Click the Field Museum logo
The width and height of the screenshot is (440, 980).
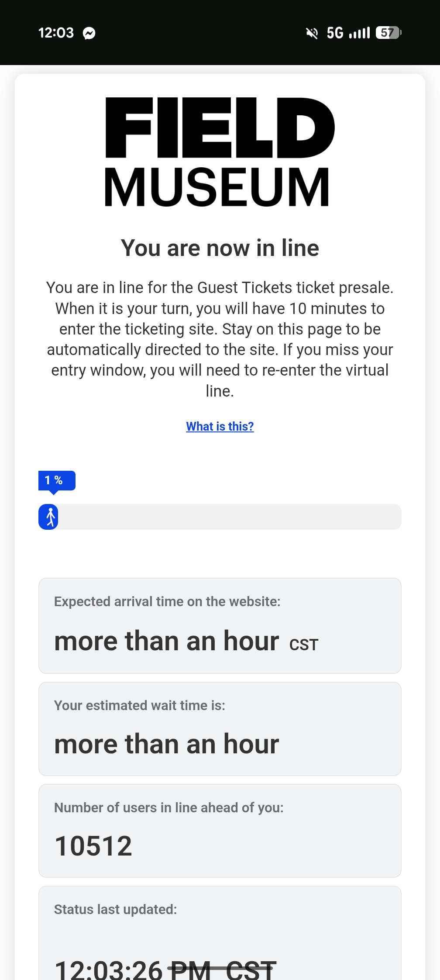coord(220,152)
